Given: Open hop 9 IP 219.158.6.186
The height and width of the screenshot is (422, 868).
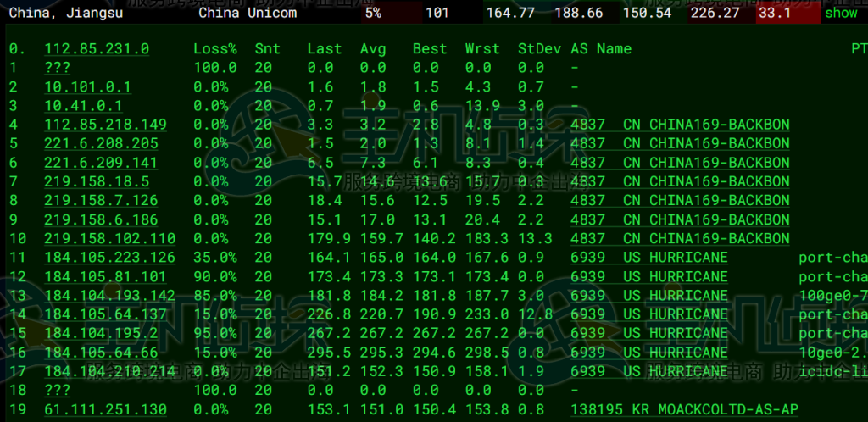Looking at the screenshot, I should pyautogui.click(x=102, y=220).
